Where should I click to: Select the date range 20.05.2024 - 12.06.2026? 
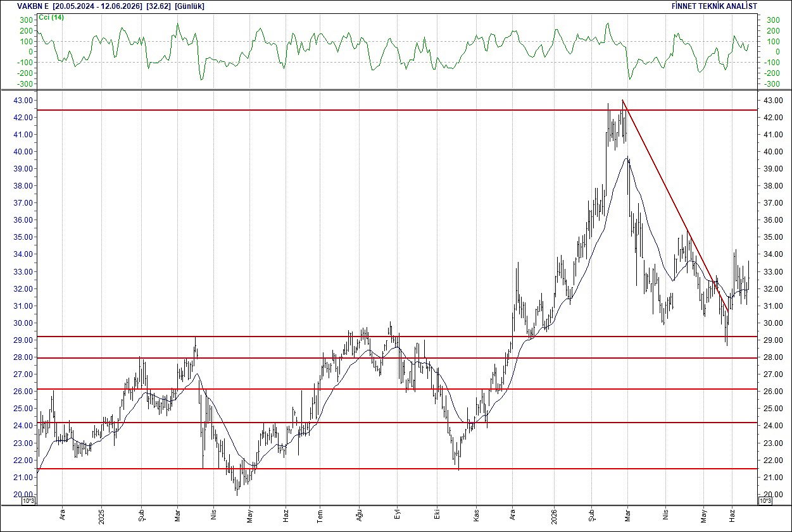97,6
